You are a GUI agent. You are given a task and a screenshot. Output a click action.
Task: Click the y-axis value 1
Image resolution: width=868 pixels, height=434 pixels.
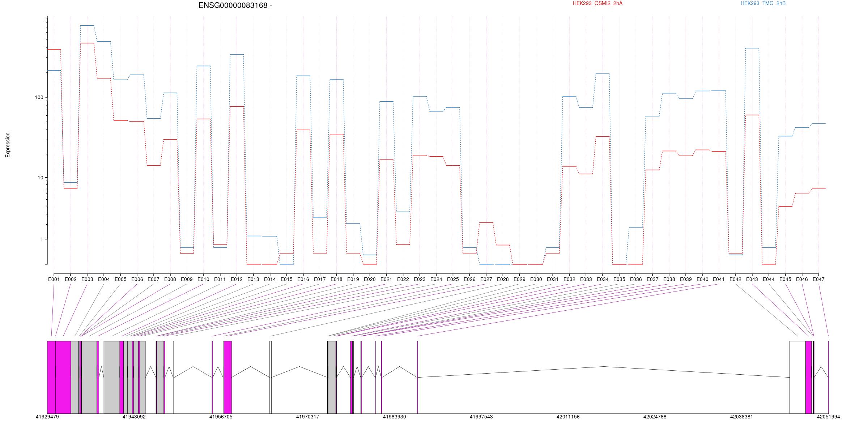42,239
